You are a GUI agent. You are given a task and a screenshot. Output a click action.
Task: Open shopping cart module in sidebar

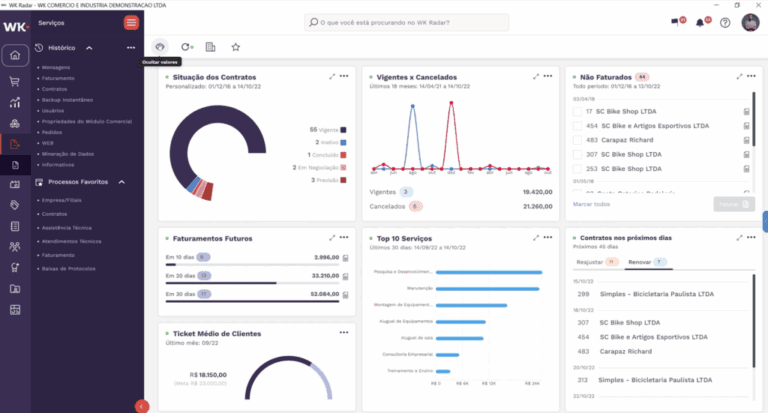click(15, 82)
